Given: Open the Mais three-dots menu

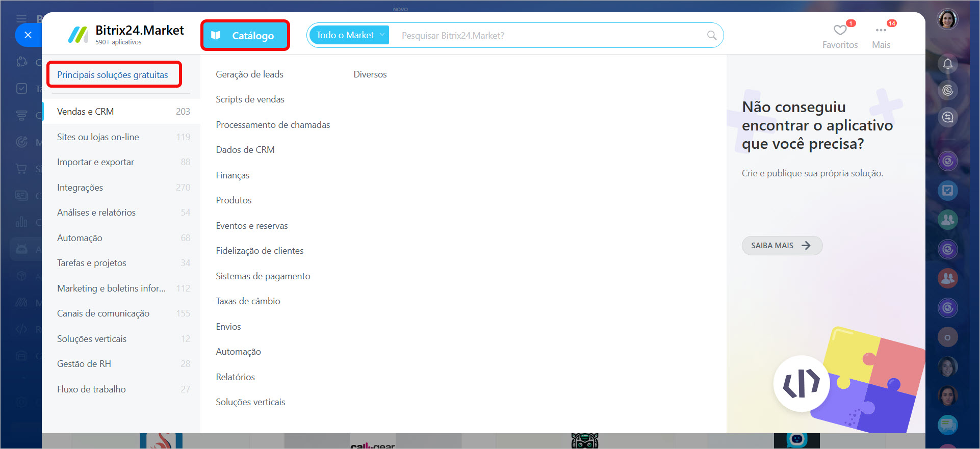Looking at the screenshot, I should [881, 30].
